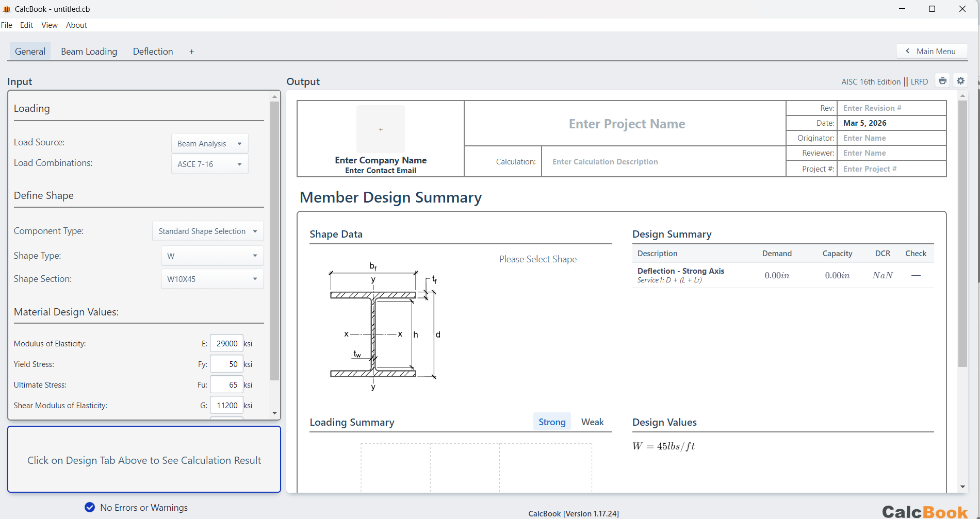Click the Yield Stress Fy field

[227, 364]
